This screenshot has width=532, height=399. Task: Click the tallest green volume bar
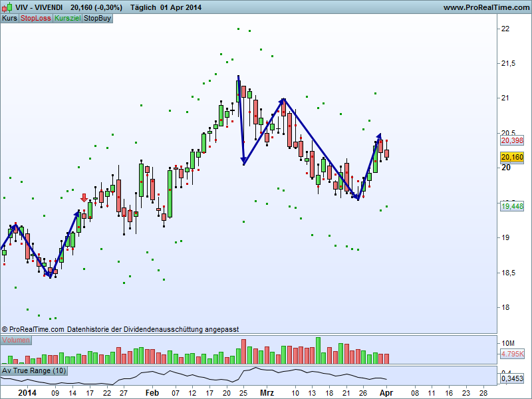pos(318,350)
